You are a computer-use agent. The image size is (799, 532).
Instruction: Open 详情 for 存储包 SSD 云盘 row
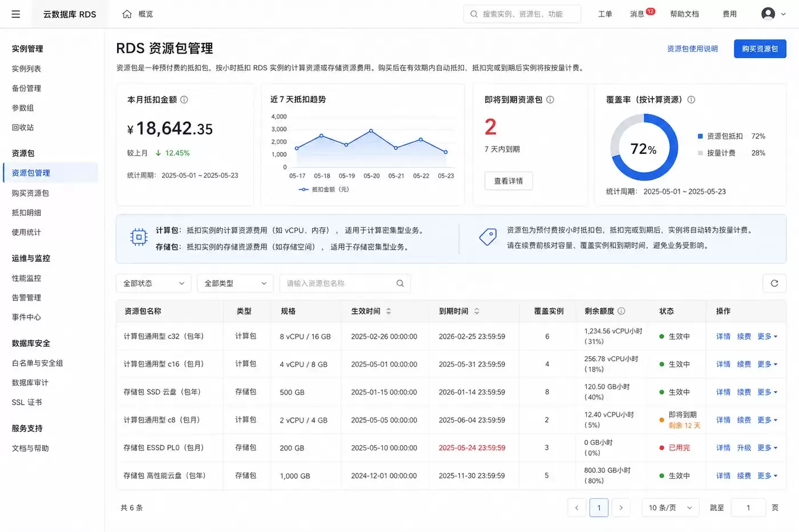click(x=723, y=392)
